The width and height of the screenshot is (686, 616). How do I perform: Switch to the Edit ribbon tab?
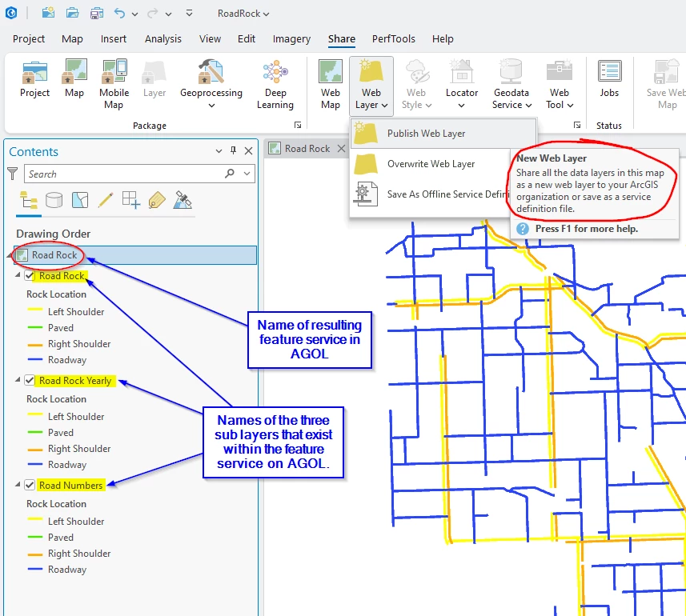point(247,39)
